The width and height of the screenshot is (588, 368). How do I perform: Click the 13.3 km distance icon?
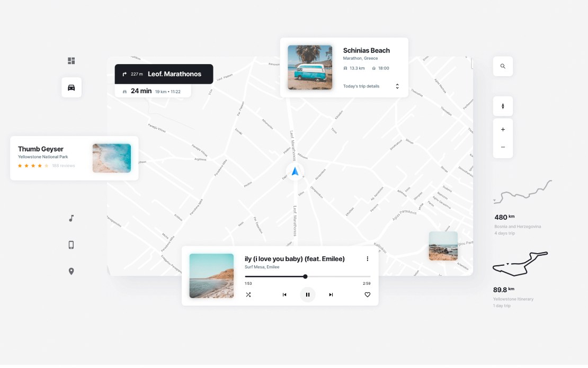point(345,68)
